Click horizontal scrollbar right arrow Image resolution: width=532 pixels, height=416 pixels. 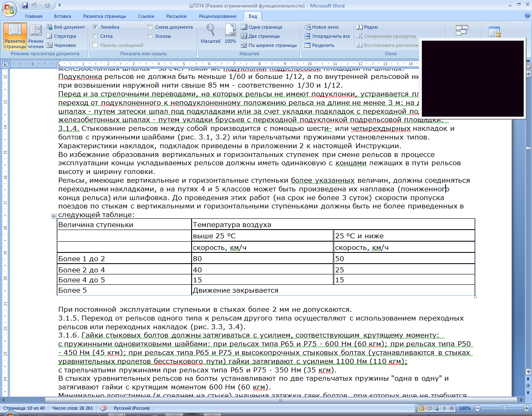tap(522, 400)
